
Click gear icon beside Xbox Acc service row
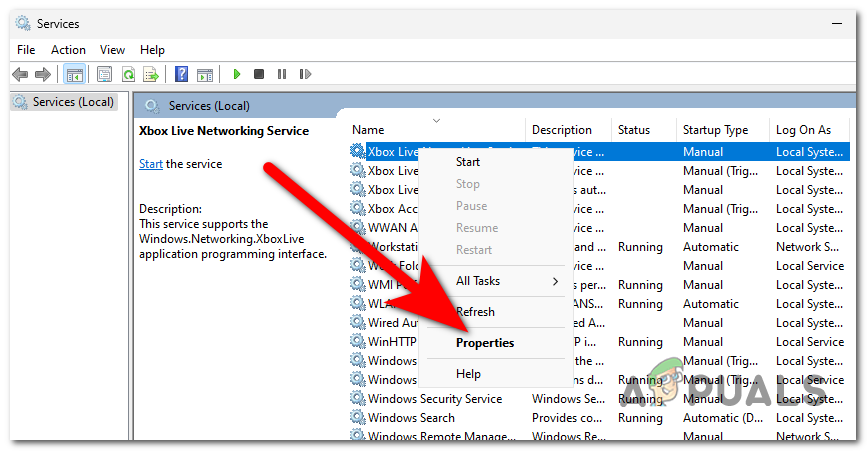(x=358, y=208)
